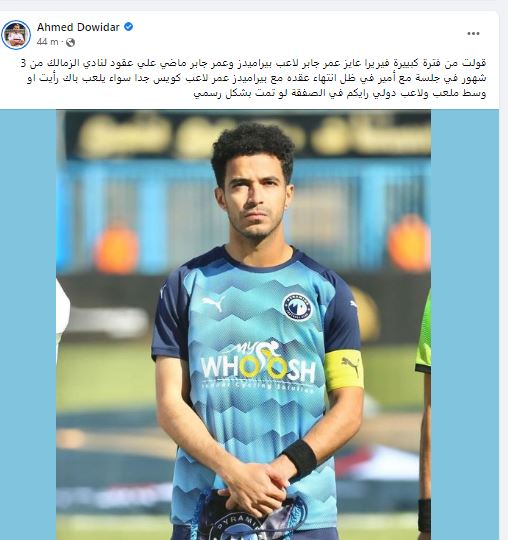The height and width of the screenshot is (540, 508).
Task: Click the black wristband on player's wrist
Action: (300, 460)
